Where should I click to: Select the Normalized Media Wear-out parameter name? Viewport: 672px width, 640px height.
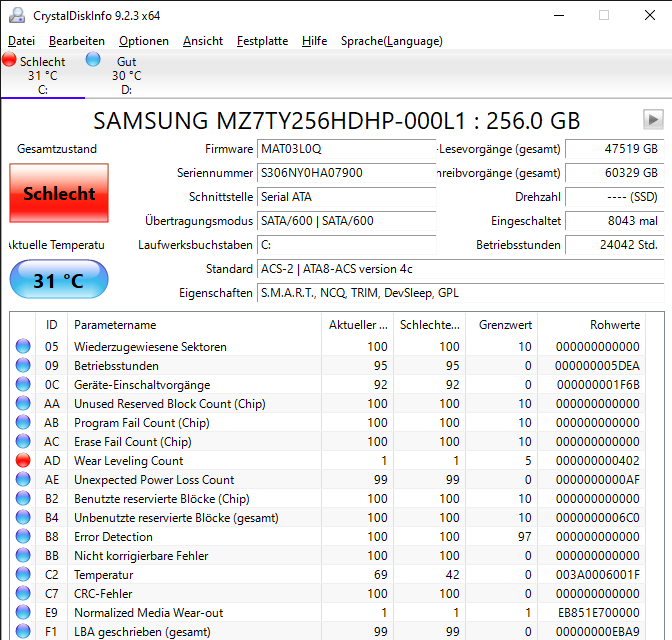point(148,613)
